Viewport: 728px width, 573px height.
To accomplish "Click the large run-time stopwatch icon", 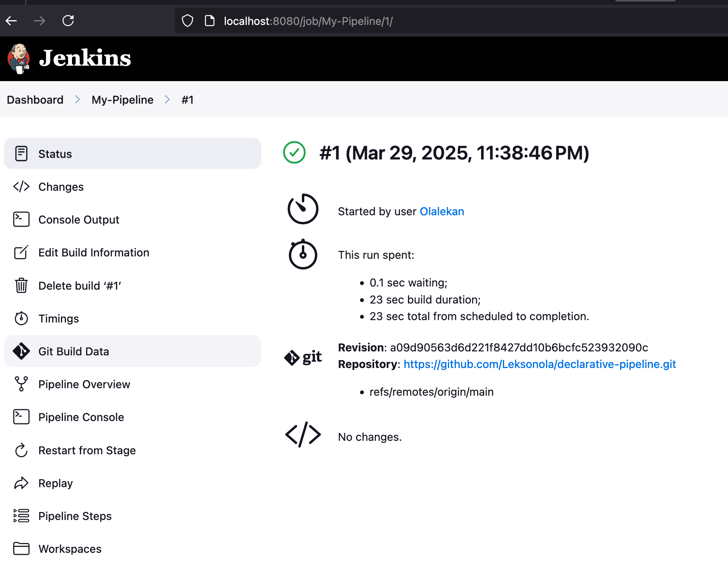I will click(303, 254).
